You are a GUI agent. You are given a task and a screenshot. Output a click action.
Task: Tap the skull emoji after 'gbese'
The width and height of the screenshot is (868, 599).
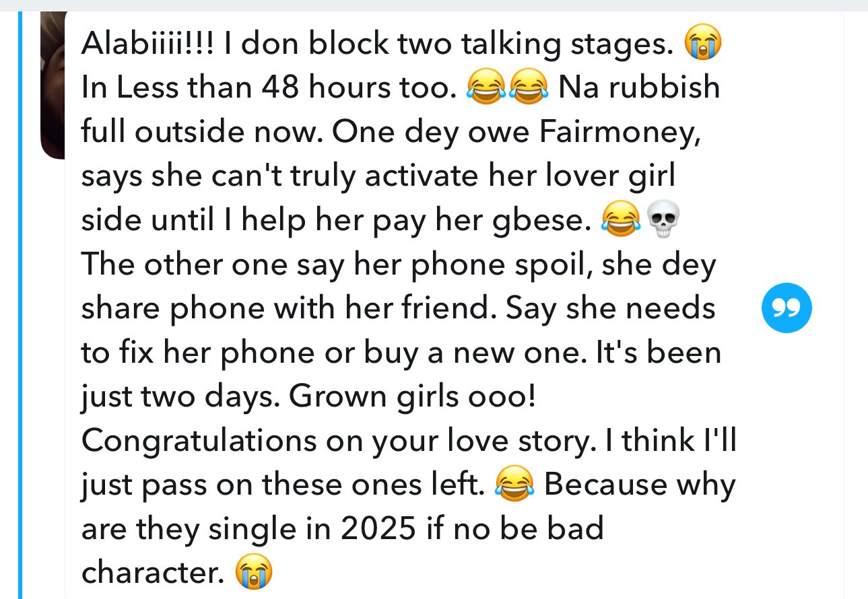(663, 220)
